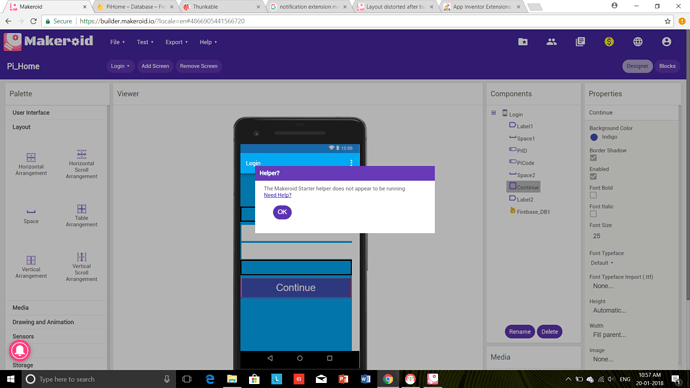Click the Remove Screen button
The width and height of the screenshot is (690, 388).
198,66
